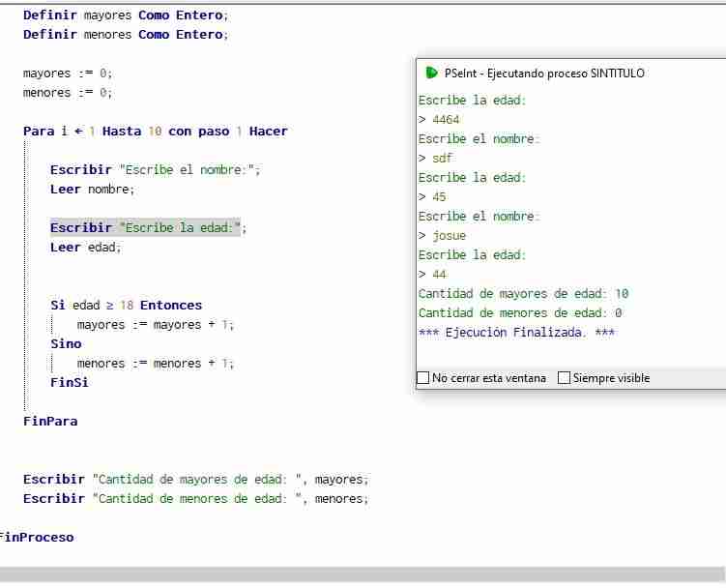Click the '> sdf' console input line
726x588 pixels.
[435, 158]
